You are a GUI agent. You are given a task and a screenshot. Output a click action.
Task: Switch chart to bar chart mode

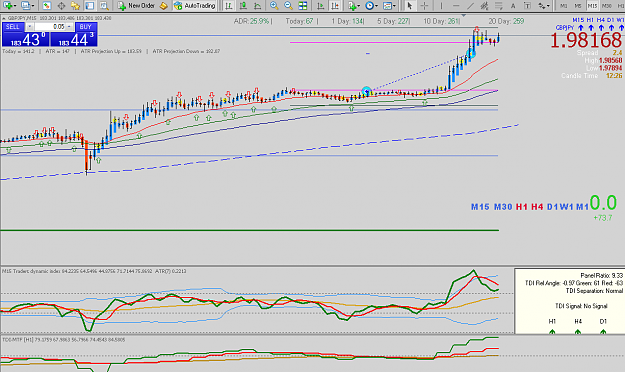[x=228, y=6]
